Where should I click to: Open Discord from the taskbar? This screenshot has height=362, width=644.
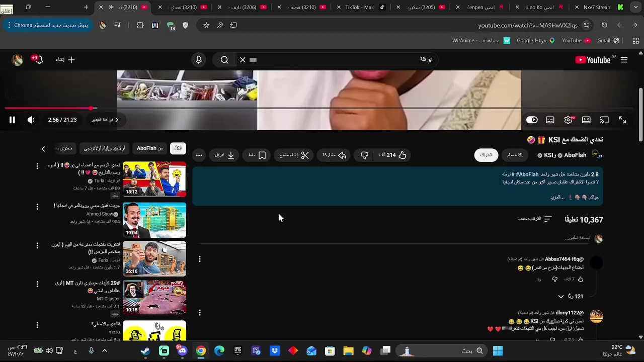(182, 351)
